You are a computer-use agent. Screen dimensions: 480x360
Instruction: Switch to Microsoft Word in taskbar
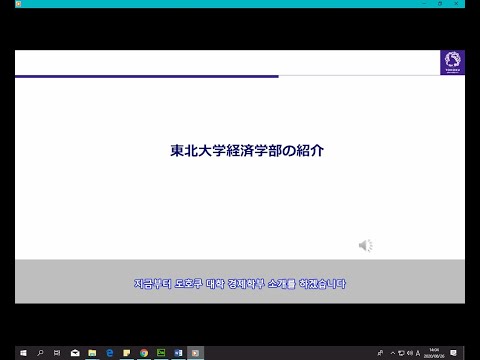[x=178, y=353]
